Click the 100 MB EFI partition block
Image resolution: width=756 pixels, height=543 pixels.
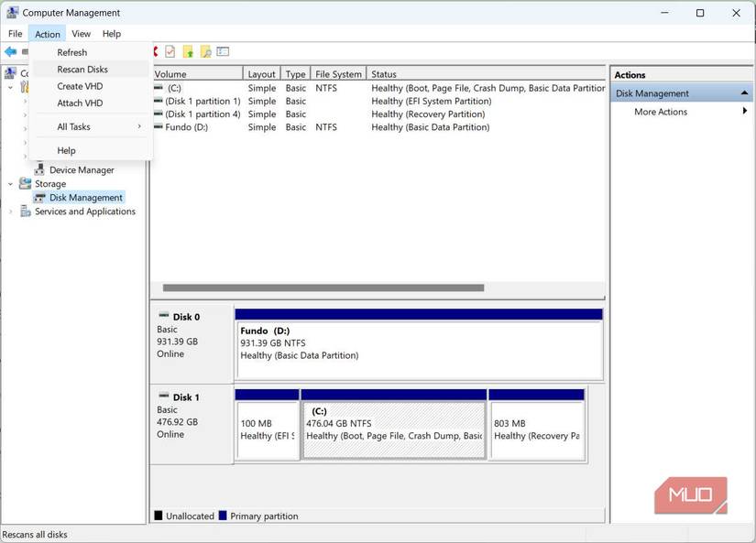267,425
